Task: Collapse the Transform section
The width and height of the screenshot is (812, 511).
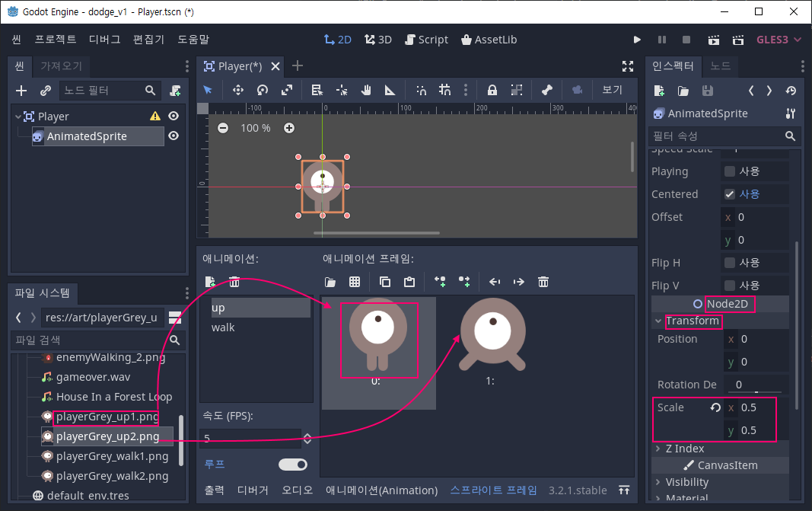Action: (x=658, y=321)
